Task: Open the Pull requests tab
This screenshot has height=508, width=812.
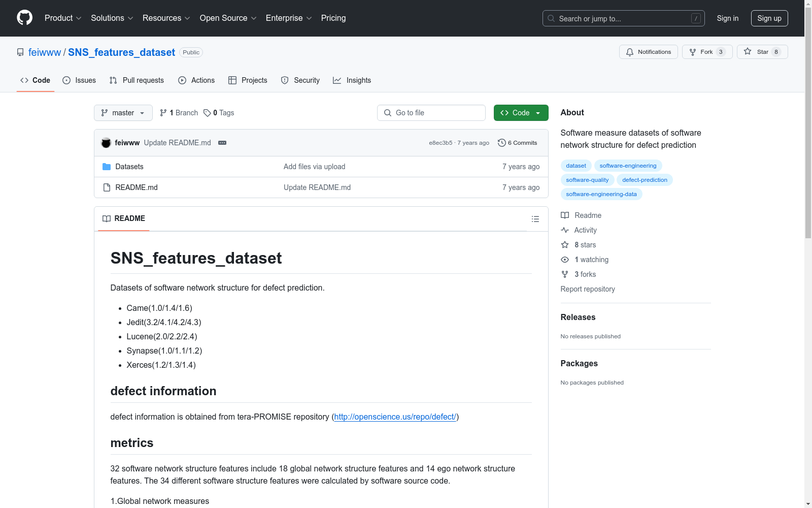Action: [x=137, y=80]
